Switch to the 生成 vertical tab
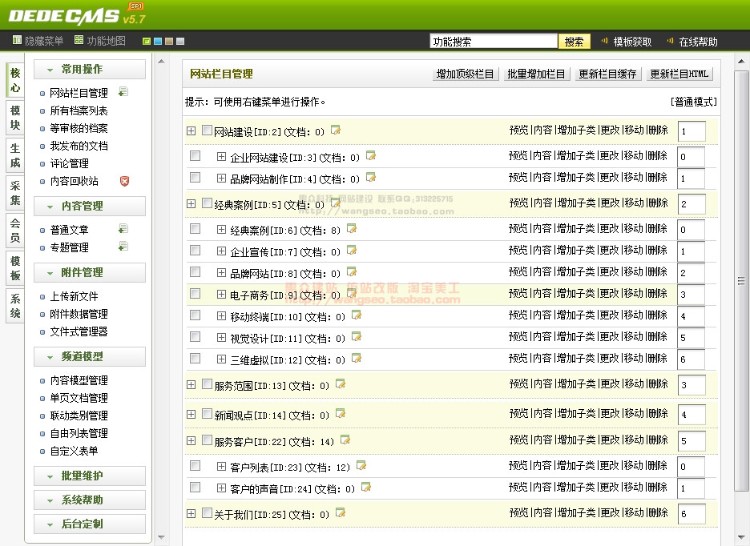The image size is (750, 546). click(15, 155)
